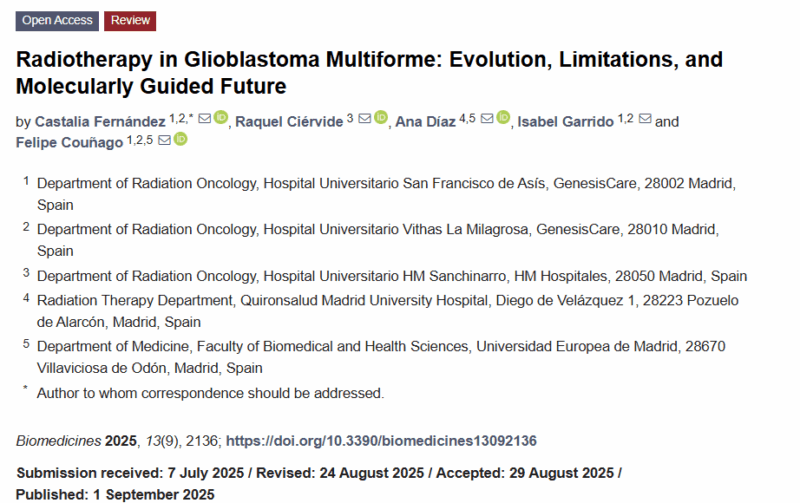Click the Open Access badge
The height and width of the screenshot is (503, 800).
(x=57, y=21)
